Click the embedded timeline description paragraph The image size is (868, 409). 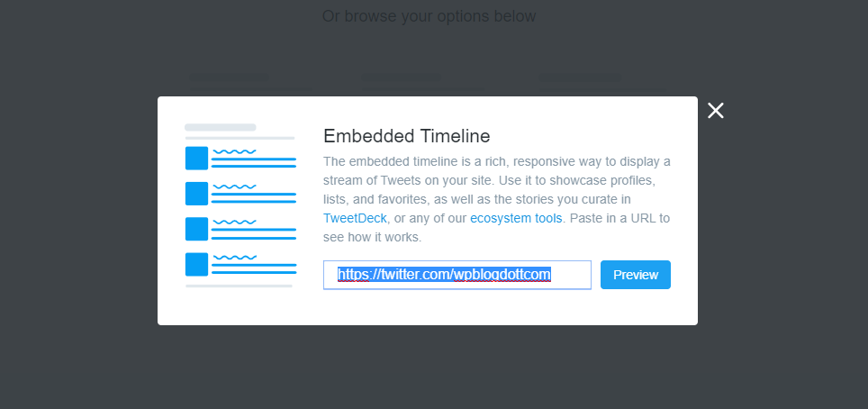(497, 199)
